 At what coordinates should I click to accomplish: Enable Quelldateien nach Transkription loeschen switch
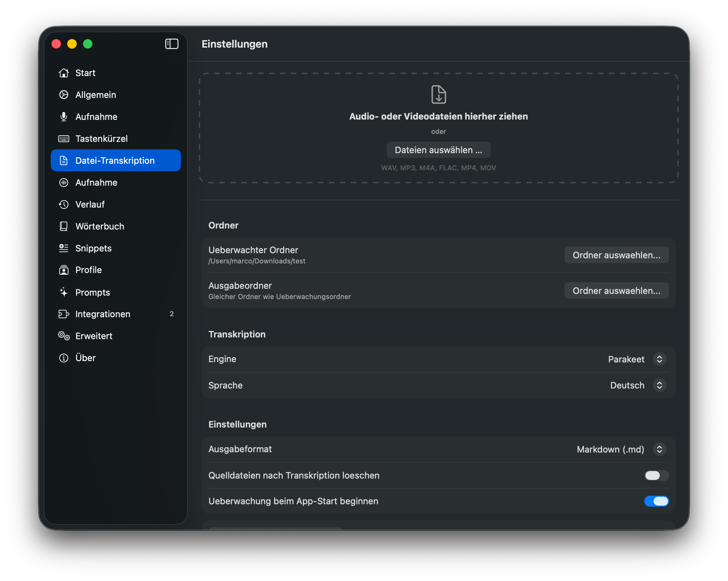click(x=656, y=475)
